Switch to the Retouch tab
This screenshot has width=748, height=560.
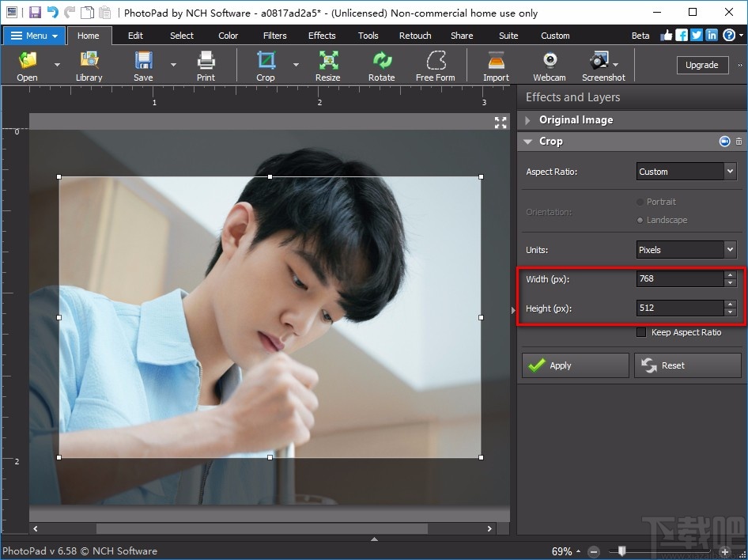point(415,35)
